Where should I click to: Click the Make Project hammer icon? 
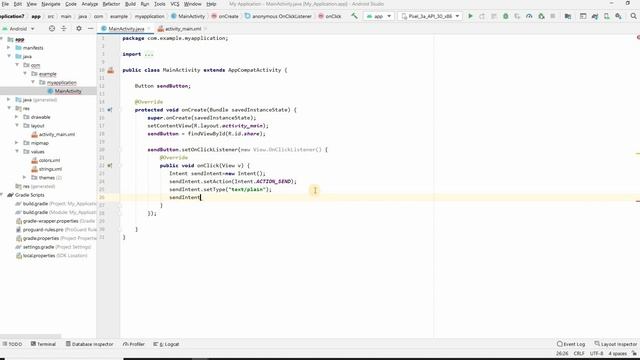pos(354,16)
